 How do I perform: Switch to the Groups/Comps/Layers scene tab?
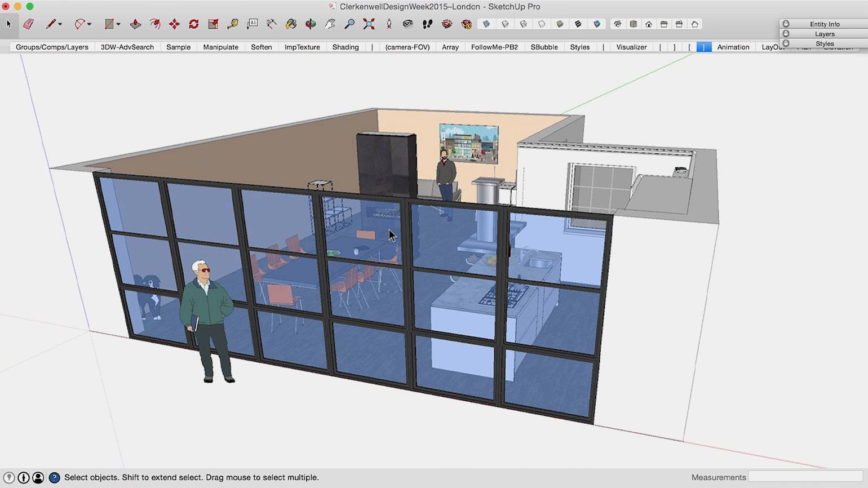(x=52, y=47)
